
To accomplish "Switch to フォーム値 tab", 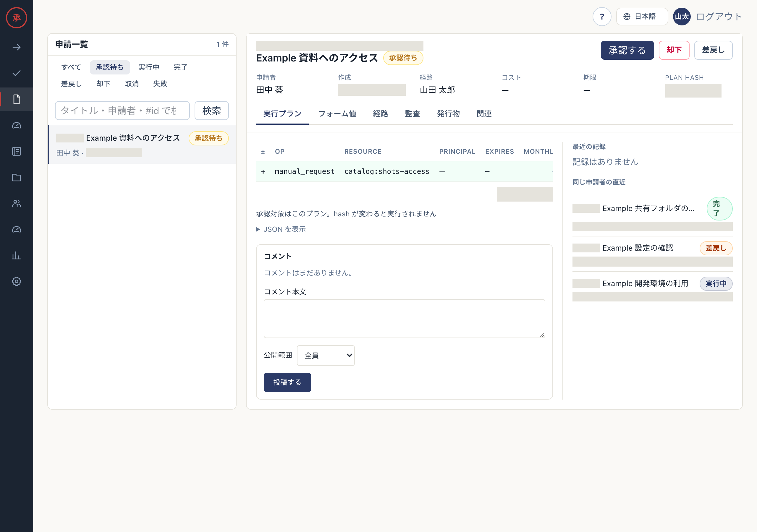I will point(337,114).
